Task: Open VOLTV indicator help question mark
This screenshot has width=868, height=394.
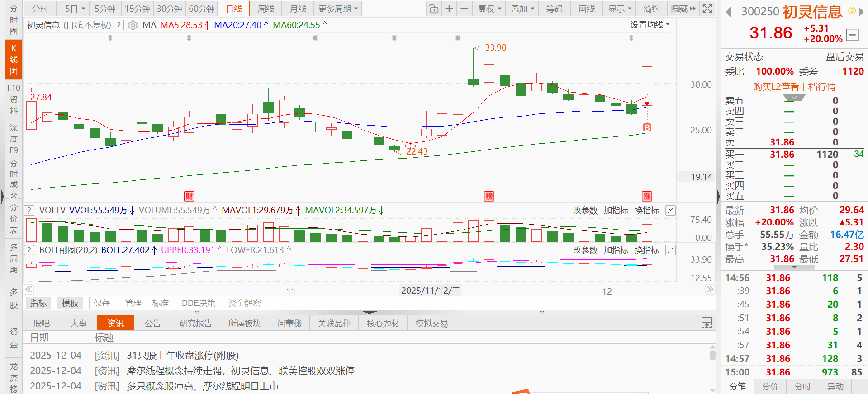Action: click(29, 211)
